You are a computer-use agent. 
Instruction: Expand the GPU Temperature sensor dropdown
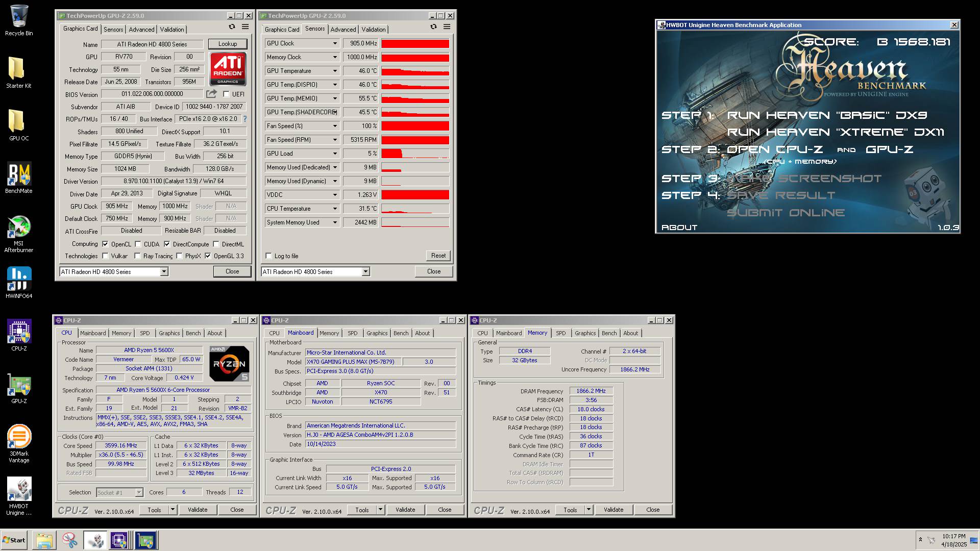point(335,71)
